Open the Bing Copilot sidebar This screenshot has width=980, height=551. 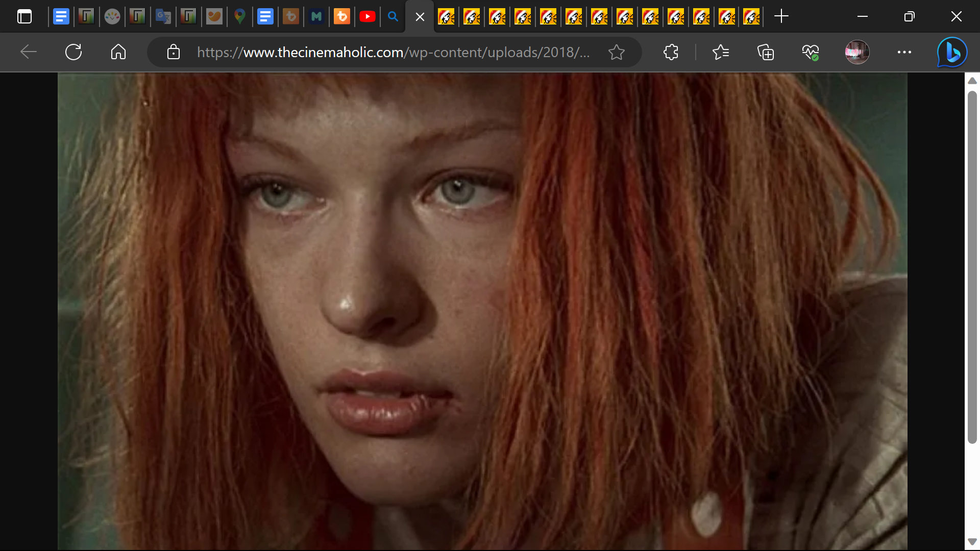click(x=952, y=52)
